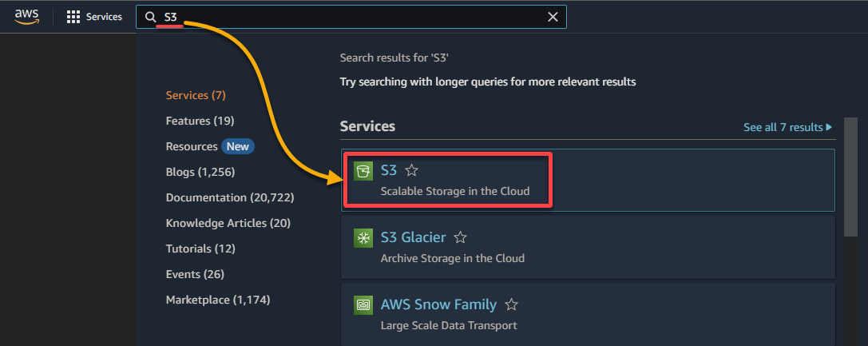Screen dimensions: 868x346
Task: Select the Services (7) filter
Action: [196, 95]
